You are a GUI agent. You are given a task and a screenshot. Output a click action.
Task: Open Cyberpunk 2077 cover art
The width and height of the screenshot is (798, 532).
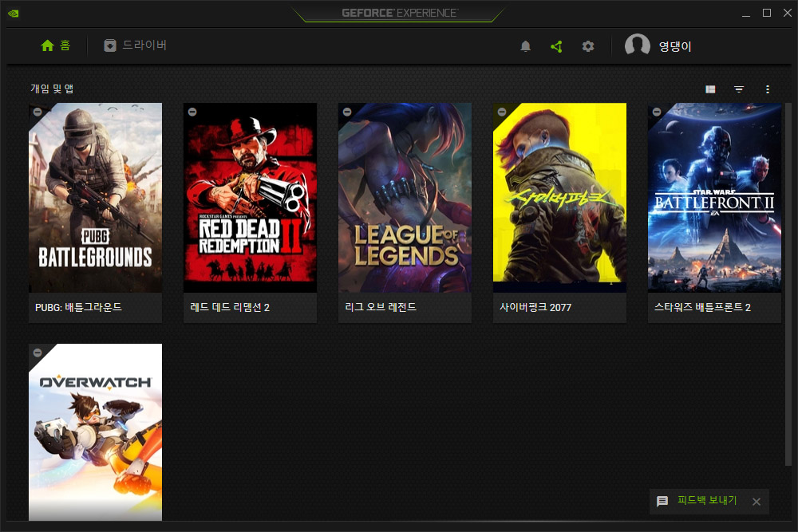click(x=559, y=197)
